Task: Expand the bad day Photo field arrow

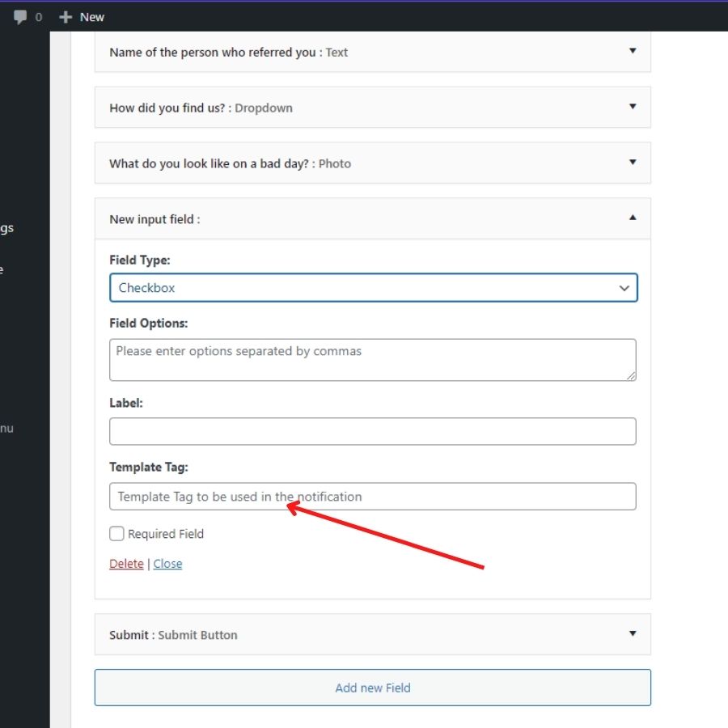Action: click(x=633, y=162)
